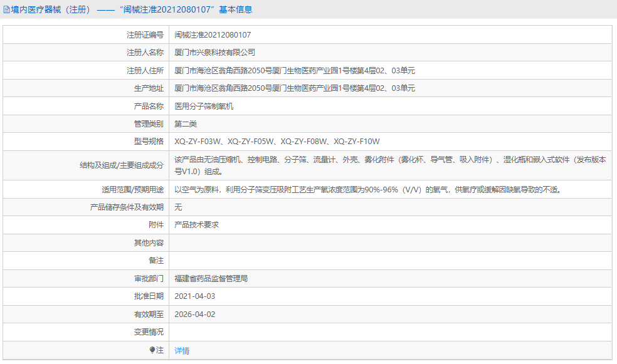Click the bulb icon next to 注
This screenshot has width=617, height=364.
(x=152, y=350)
